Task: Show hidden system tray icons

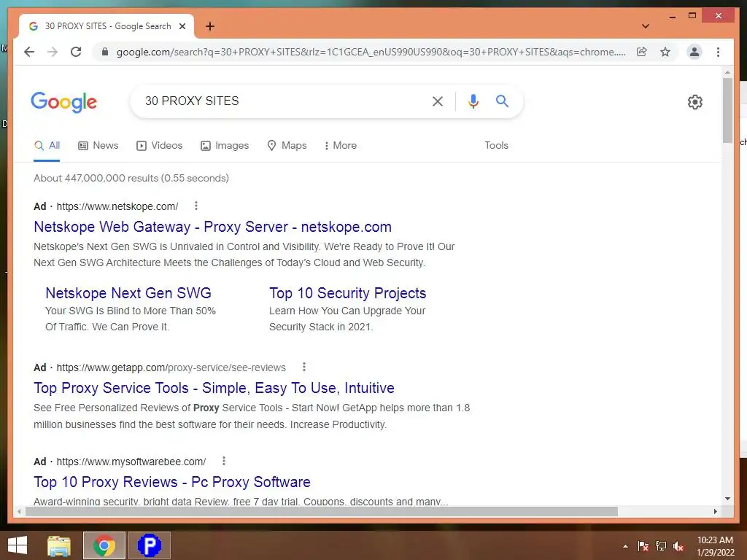Action: click(625, 546)
